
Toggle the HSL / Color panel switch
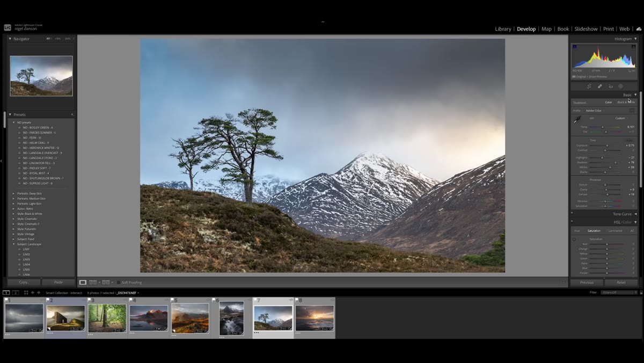(572, 222)
